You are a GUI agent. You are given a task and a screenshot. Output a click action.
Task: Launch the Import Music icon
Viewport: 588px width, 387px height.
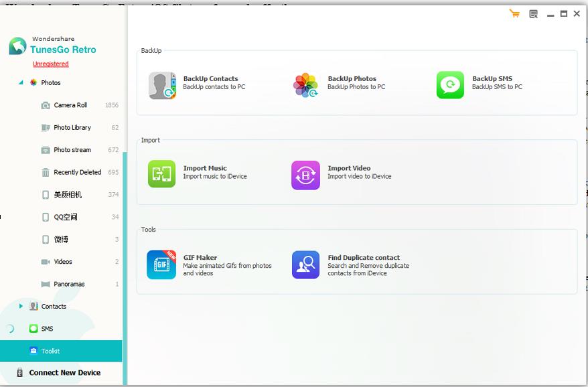coord(162,175)
